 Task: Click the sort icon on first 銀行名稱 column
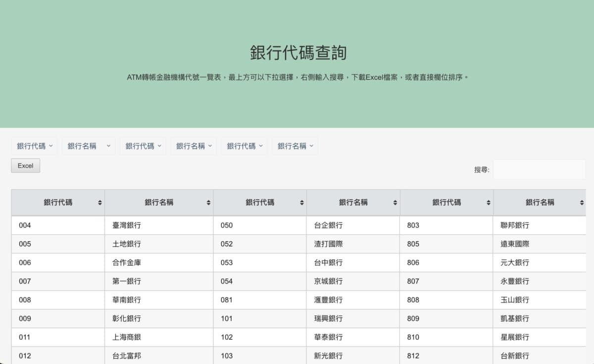coord(208,202)
